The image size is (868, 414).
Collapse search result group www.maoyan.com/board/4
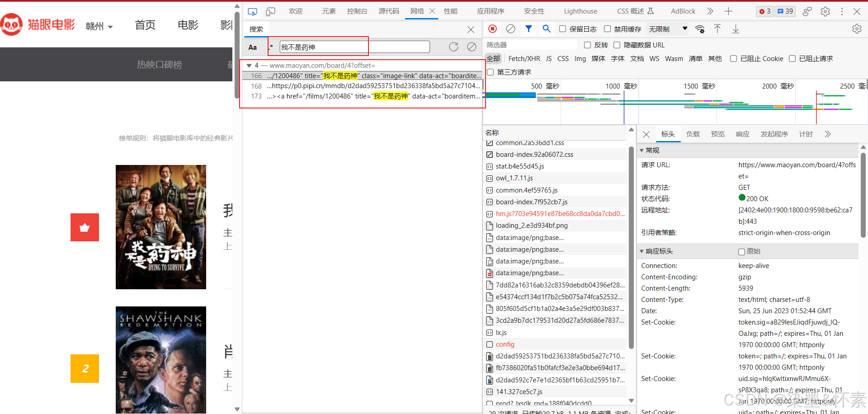pos(249,66)
